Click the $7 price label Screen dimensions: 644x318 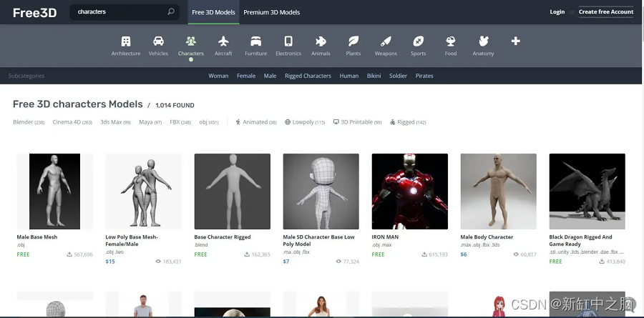point(286,262)
